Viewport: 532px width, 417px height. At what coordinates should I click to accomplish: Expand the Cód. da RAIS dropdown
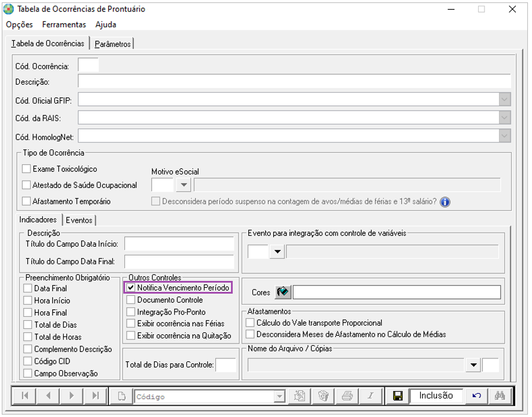tap(505, 118)
